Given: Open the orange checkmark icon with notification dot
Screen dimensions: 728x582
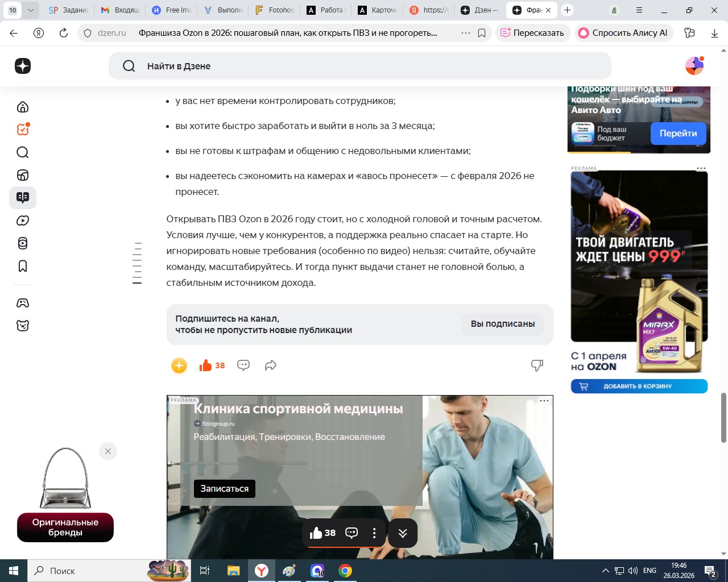Looking at the screenshot, I should 23,130.
